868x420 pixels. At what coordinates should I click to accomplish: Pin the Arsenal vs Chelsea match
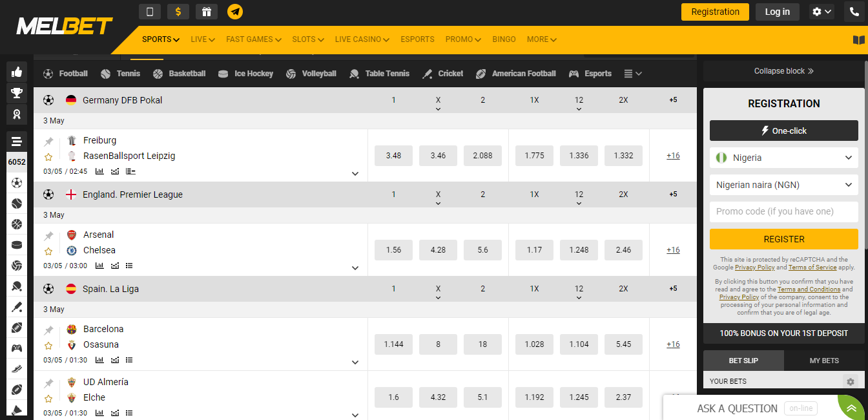pos(48,236)
